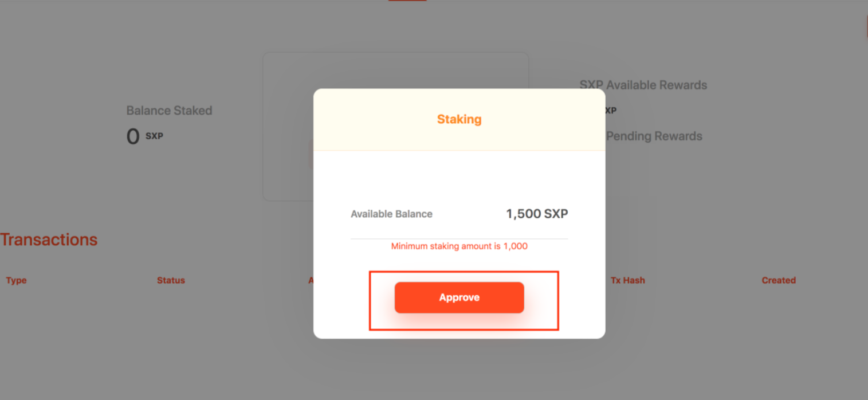Click the 0 SXP staked balance value
Viewport: 868px width, 400px height.
pyautogui.click(x=144, y=136)
